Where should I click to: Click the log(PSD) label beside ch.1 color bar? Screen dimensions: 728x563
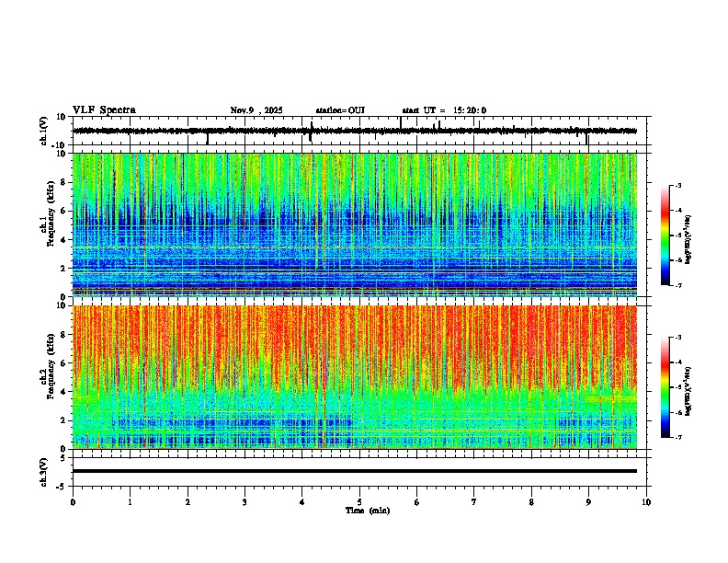coord(688,239)
